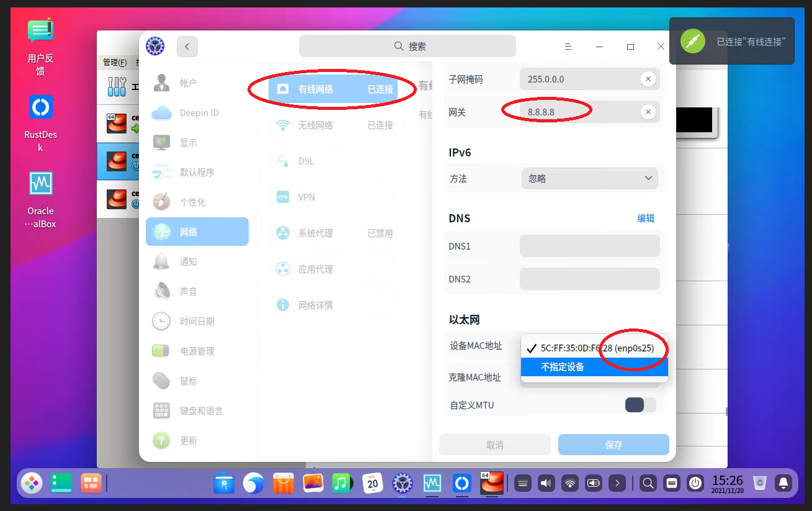This screenshot has height=511, width=812.
Task: Open the image viewer in the dock
Action: click(x=313, y=482)
